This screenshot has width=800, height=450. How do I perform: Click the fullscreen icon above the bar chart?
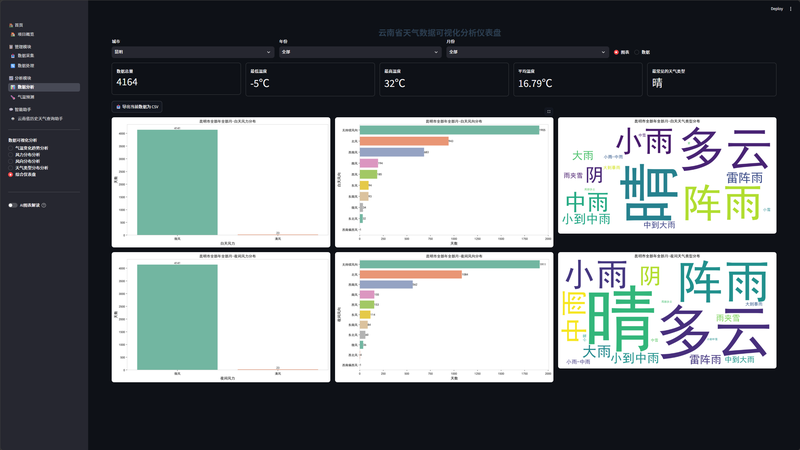(x=548, y=111)
